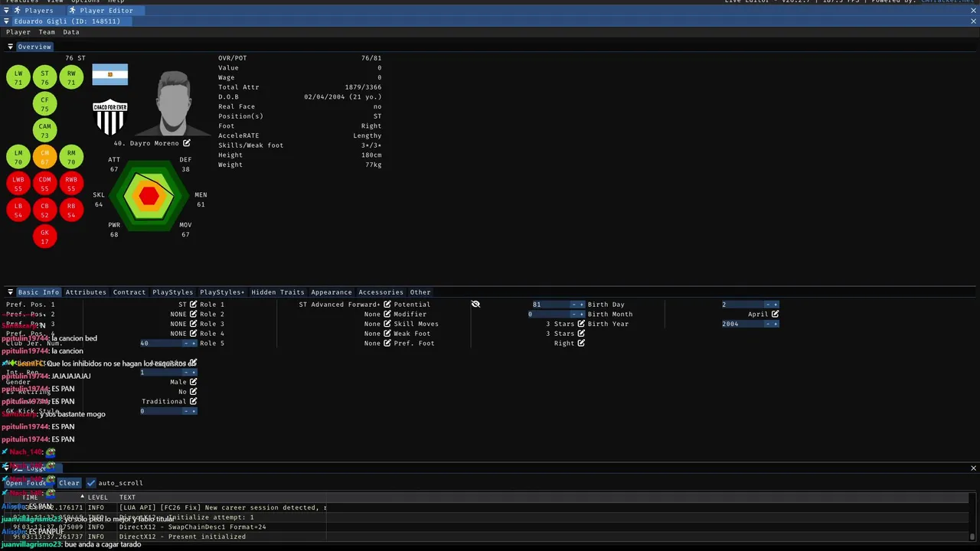This screenshot has width=980, height=551.
Task: Switch to the Contract tab
Action: 129,292
